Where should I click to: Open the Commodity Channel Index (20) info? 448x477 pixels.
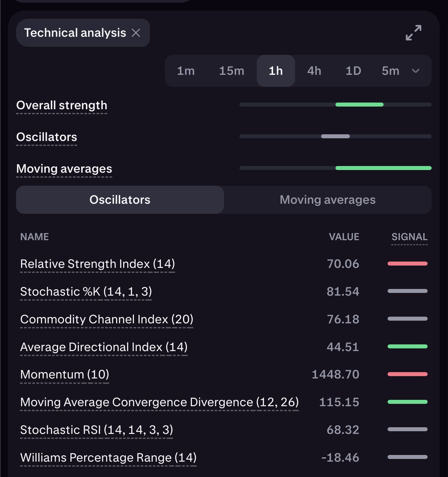[107, 319]
